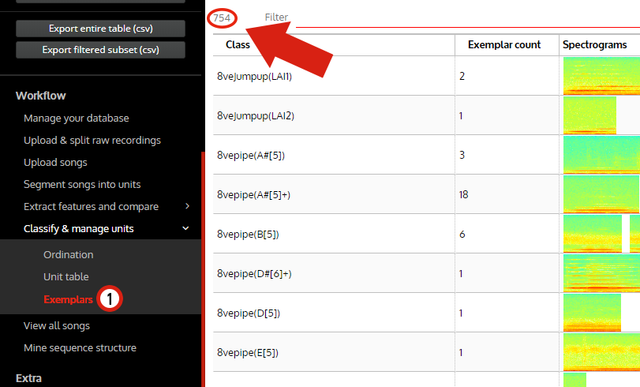The image size is (640, 387).
Task: Click spectrogram thumbnail for 8vepipe(A#[5])
Action: coord(602,155)
